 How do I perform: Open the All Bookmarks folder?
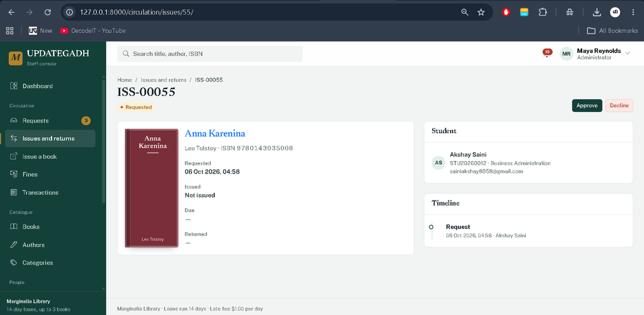tap(613, 30)
